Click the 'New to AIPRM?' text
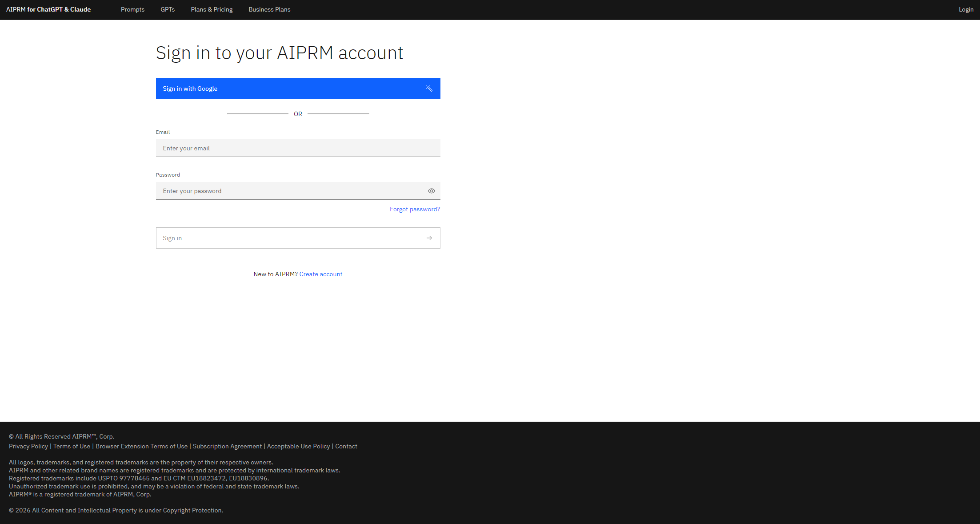The image size is (980, 524). [276, 274]
